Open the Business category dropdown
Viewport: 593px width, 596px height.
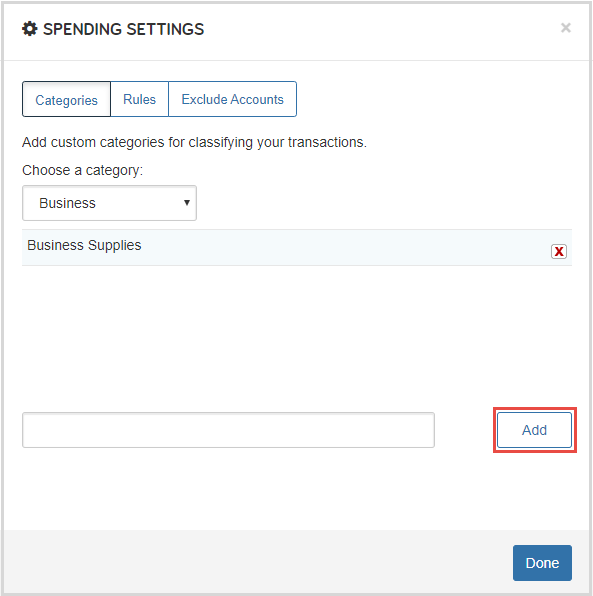tap(109, 203)
